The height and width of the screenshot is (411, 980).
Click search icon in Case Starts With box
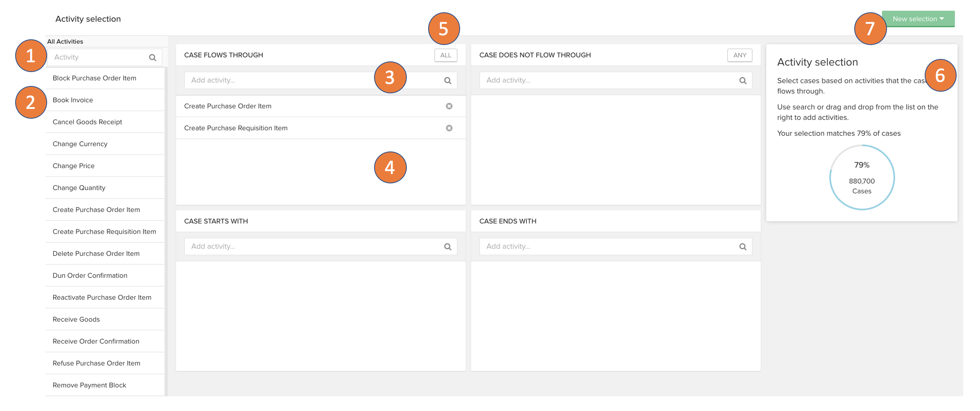pyautogui.click(x=447, y=247)
